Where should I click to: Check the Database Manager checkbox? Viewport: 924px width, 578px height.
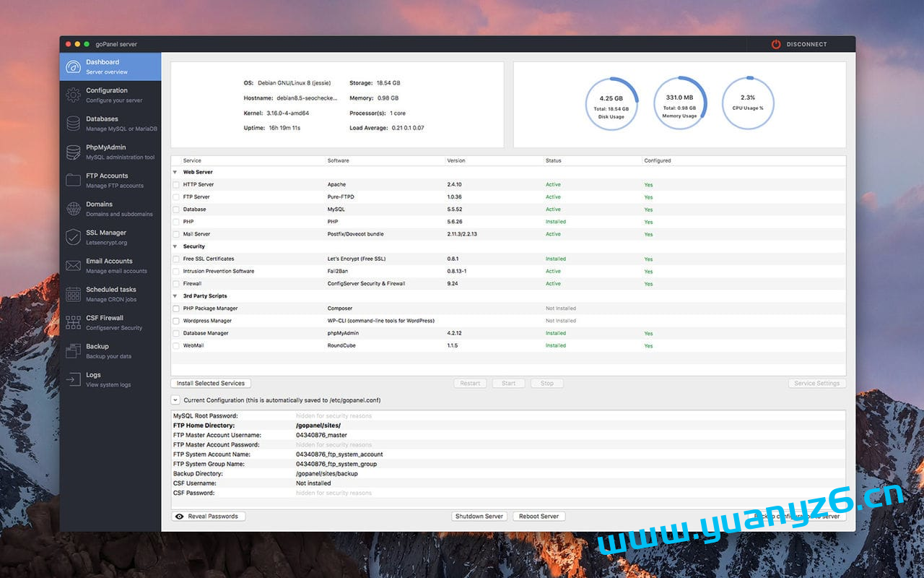175,333
